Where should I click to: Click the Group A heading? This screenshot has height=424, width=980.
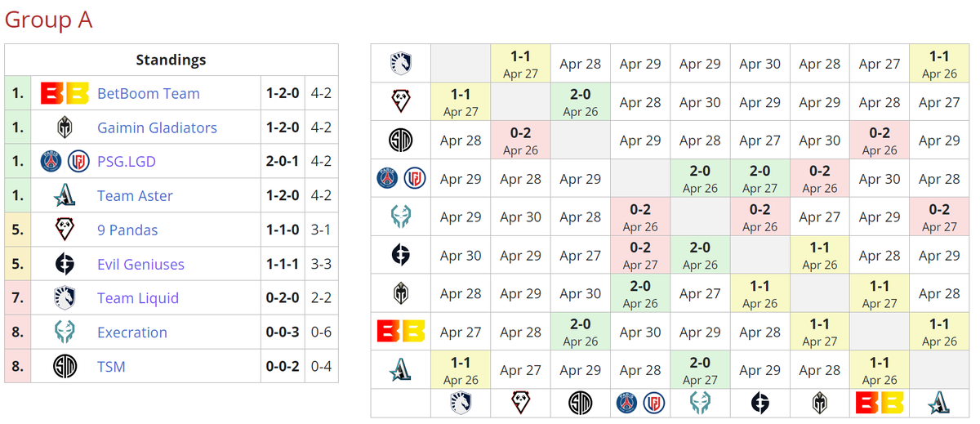click(48, 20)
